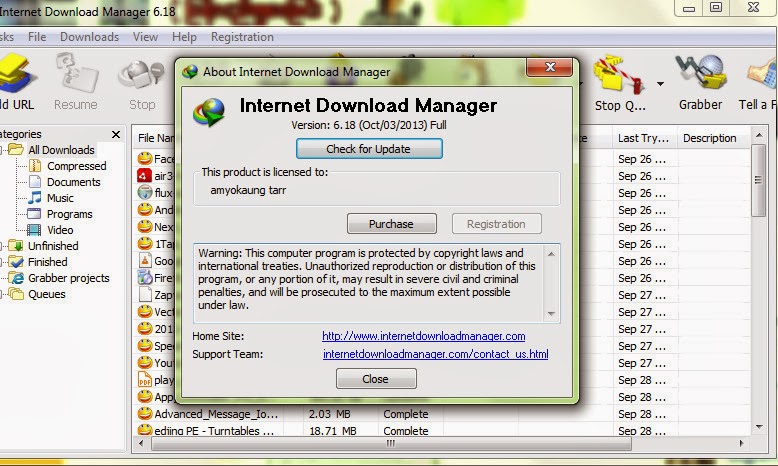This screenshot has height=466, width=778.
Task: Click download list vertical scrollbar down arrow
Action: (x=759, y=427)
